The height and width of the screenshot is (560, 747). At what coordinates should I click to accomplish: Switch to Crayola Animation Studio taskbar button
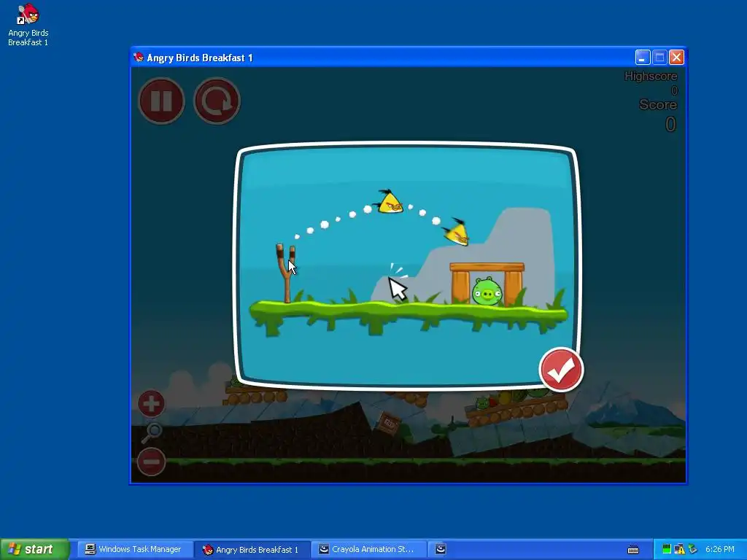coord(368,549)
